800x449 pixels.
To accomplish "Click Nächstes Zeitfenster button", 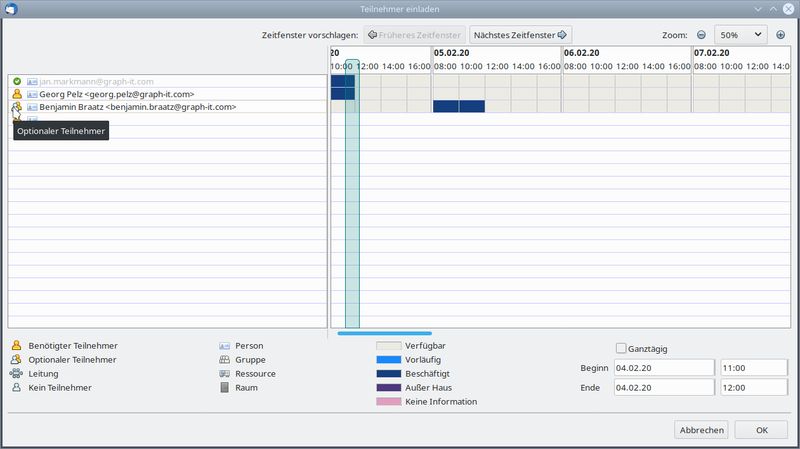I will pyautogui.click(x=520, y=35).
